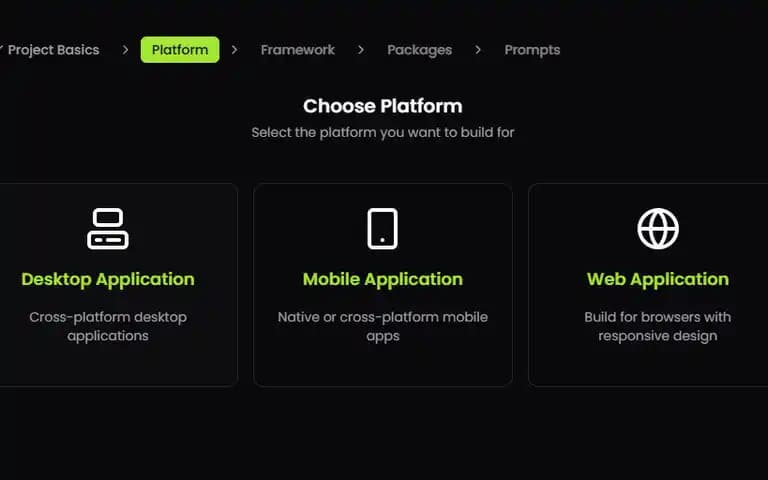Select the browsers with responsive design text
768x480 pixels.
pyautogui.click(x=658, y=326)
